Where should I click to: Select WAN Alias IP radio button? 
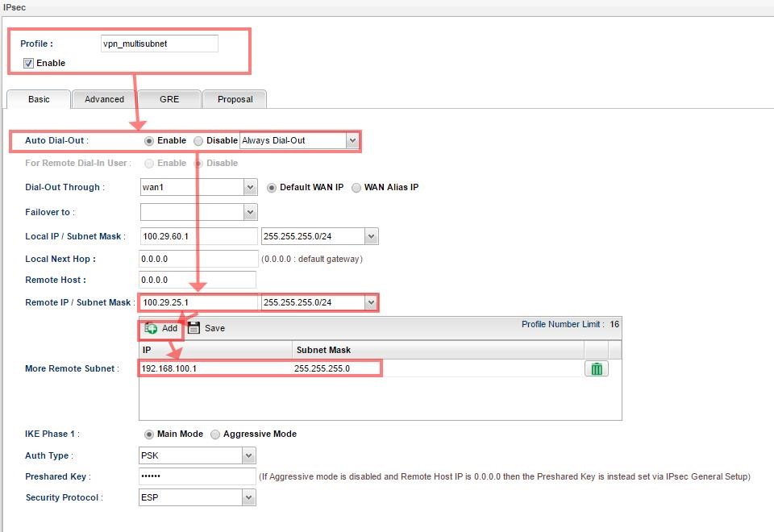356,187
